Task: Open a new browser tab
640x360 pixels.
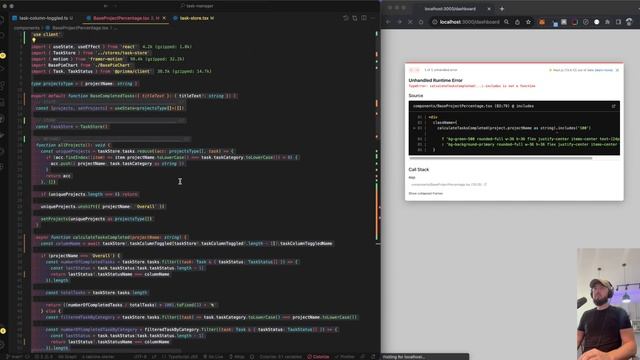Action: [x=502, y=9]
